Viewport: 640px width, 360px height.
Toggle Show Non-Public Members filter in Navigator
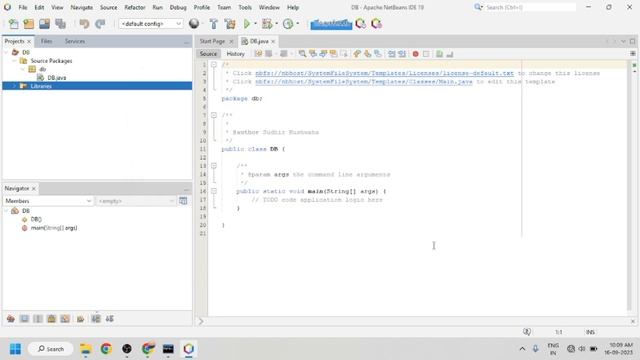51,319
